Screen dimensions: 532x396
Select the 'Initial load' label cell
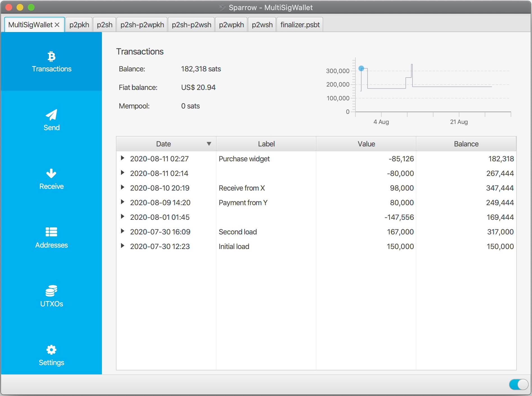pos(266,246)
